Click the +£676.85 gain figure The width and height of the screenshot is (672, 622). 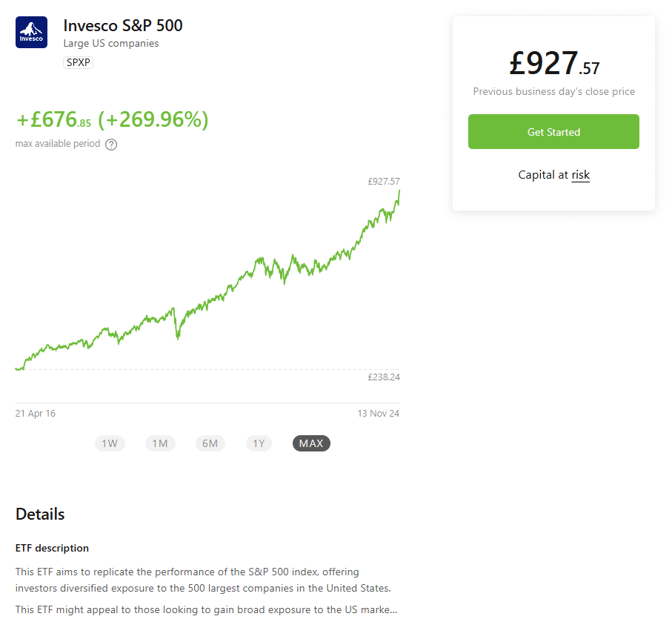53,119
